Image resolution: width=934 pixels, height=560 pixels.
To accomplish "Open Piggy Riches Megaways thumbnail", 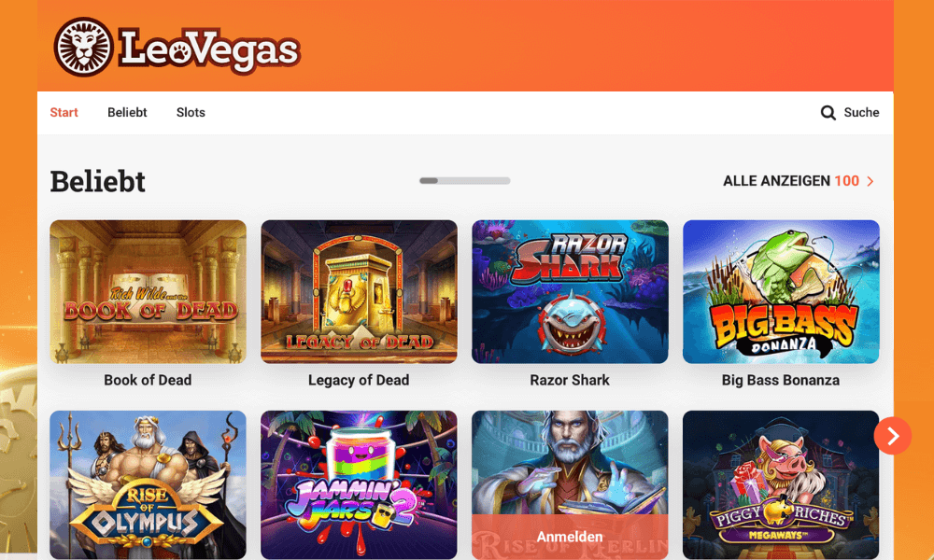I will click(x=781, y=484).
